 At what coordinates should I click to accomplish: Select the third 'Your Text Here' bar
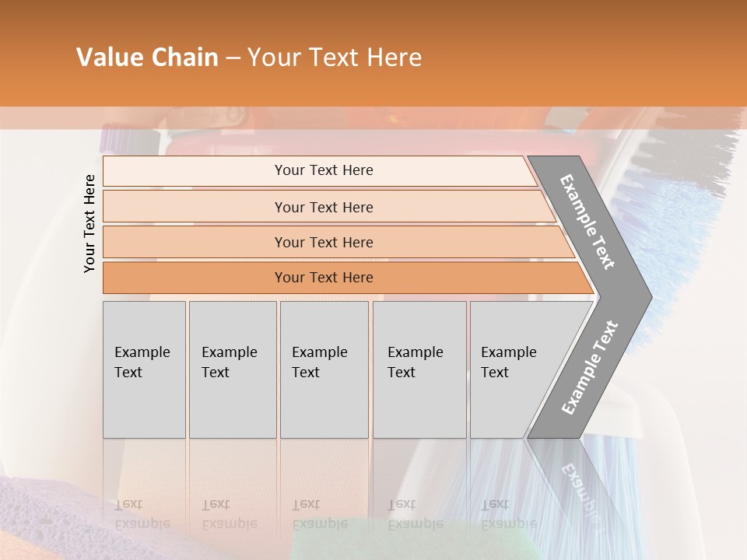338,242
